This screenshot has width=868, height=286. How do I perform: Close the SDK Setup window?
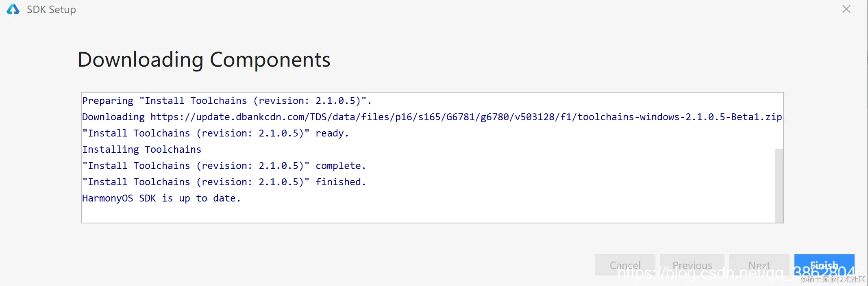pos(846,9)
